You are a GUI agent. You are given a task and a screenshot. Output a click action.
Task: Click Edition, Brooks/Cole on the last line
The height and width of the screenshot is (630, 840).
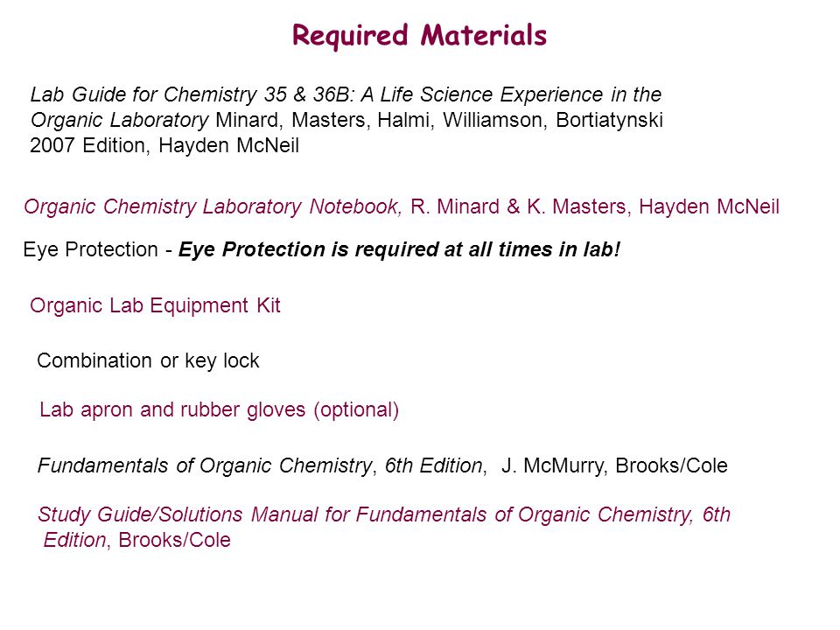pos(137,540)
